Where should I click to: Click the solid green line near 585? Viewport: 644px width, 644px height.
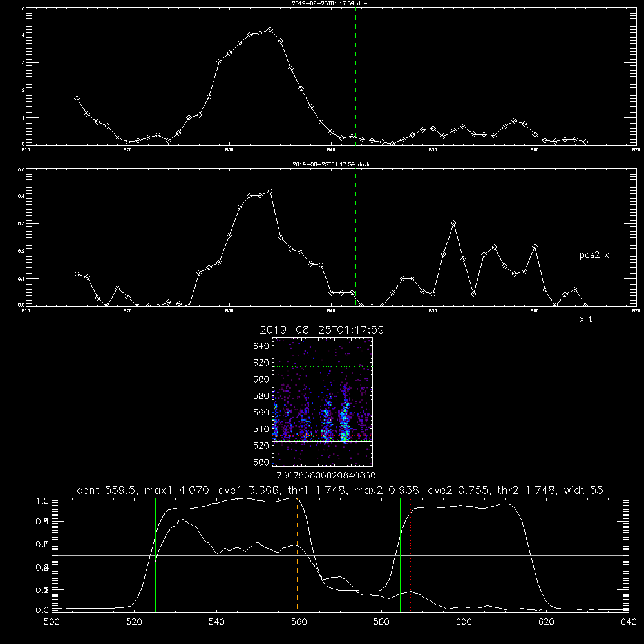pyautogui.click(x=400, y=555)
